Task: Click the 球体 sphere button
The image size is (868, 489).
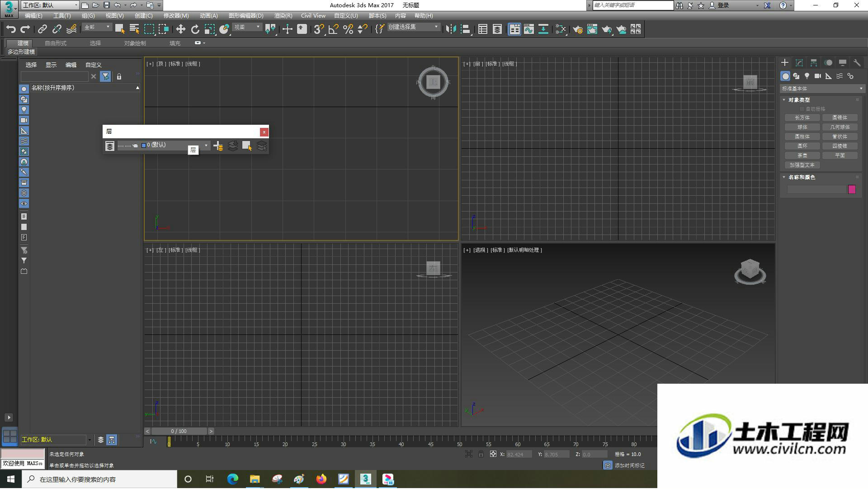Action: (x=802, y=127)
